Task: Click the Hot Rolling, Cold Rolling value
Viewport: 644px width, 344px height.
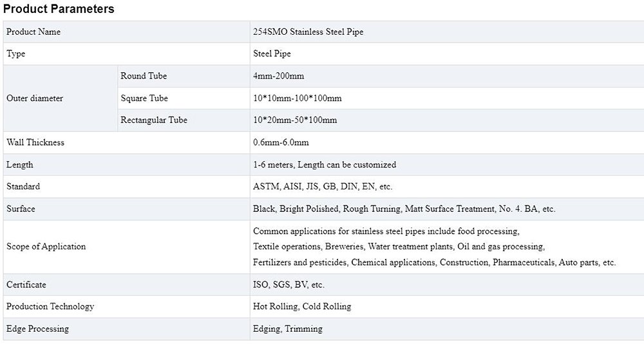Action: 302,307
